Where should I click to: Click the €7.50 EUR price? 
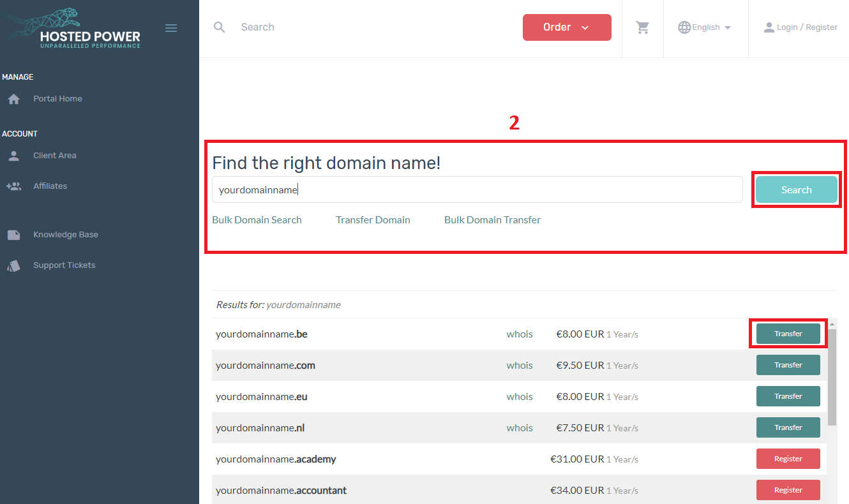(x=580, y=428)
